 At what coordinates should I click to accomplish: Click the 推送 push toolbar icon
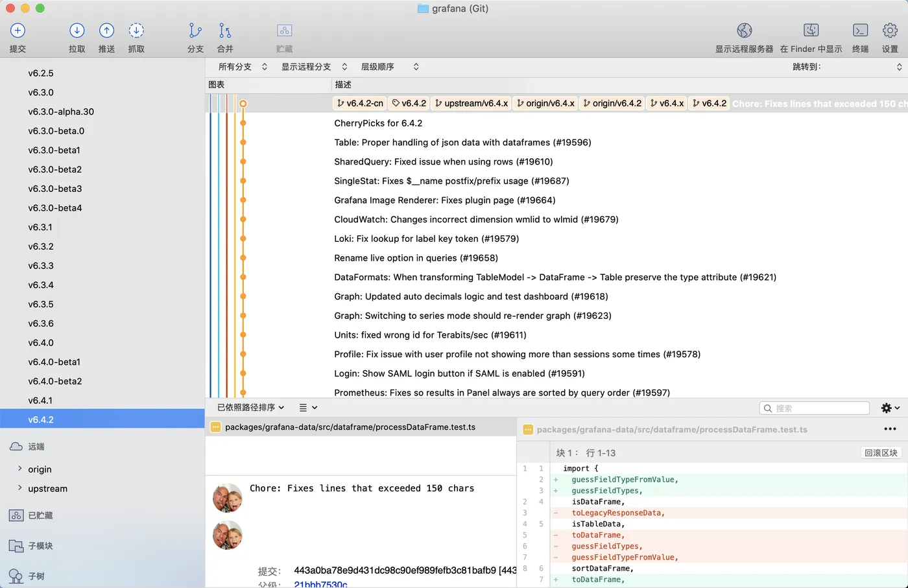[106, 30]
